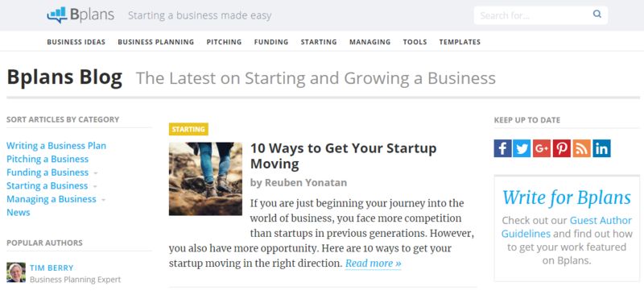Screen dimensions: 644x299
Task: Click the hiking boots article thumbnail
Action: point(205,179)
